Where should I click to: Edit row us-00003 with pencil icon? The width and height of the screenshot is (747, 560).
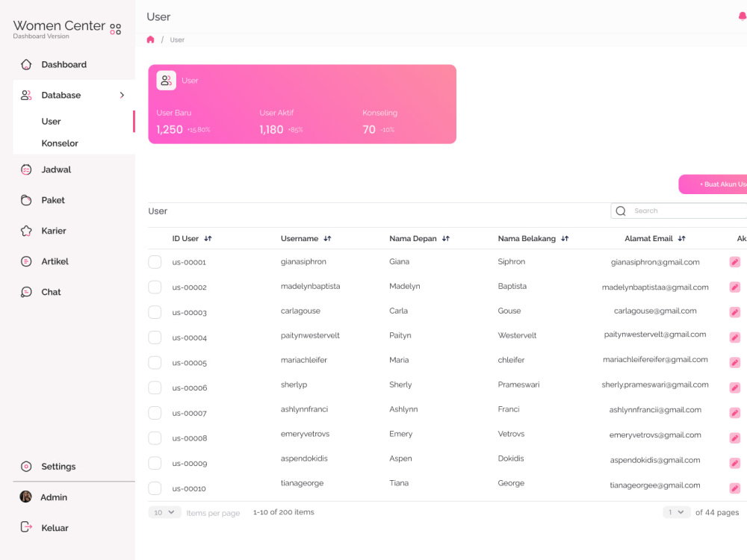click(734, 312)
